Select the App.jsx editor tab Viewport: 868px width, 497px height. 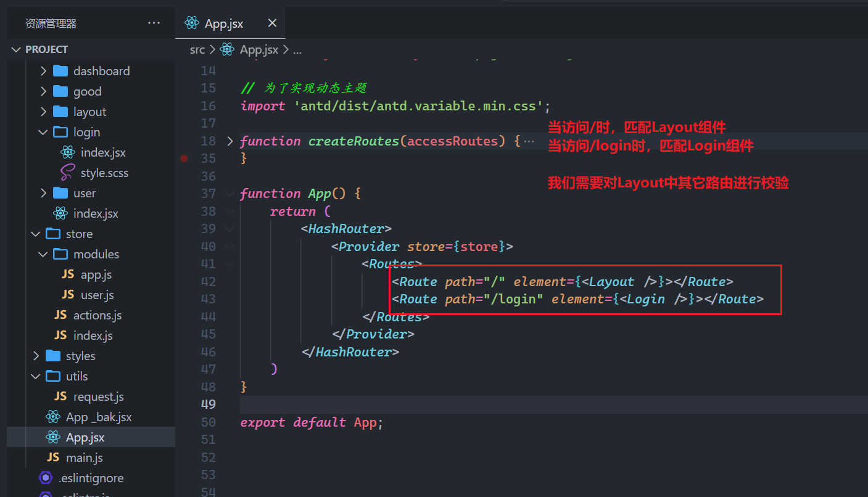click(x=231, y=23)
